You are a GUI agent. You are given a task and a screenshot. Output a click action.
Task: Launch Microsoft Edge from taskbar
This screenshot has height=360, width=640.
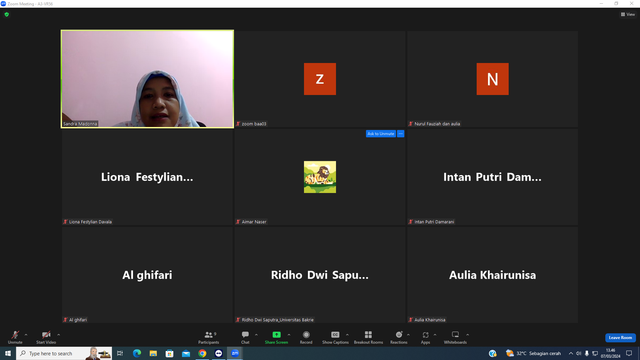coord(137,353)
